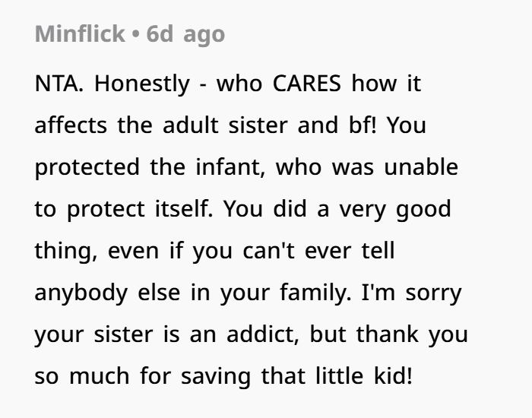532x418 pixels.
Task: Click the line starting 'affects the adult sister'
Action: click(230, 125)
